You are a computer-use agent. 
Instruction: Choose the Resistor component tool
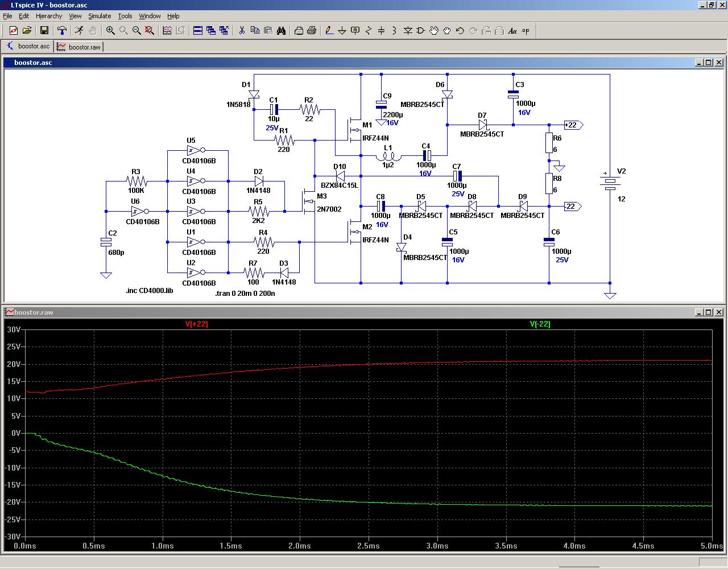click(368, 31)
